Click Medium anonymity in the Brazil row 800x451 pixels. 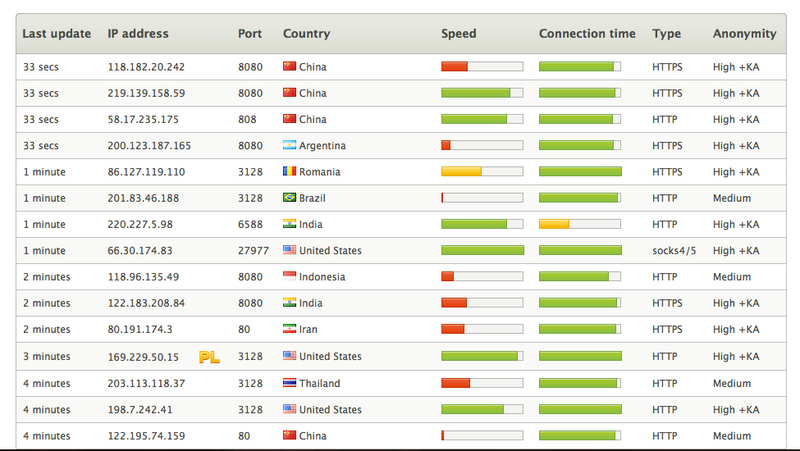coord(732,198)
